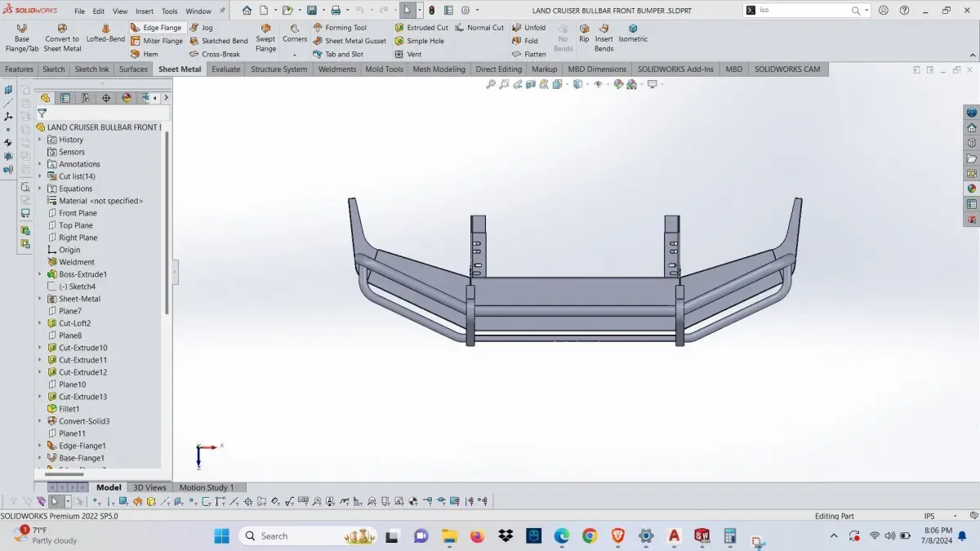Expand the Cut-Loft2 feature
This screenshot has height=551, width=980.
(x=39, y=323)
